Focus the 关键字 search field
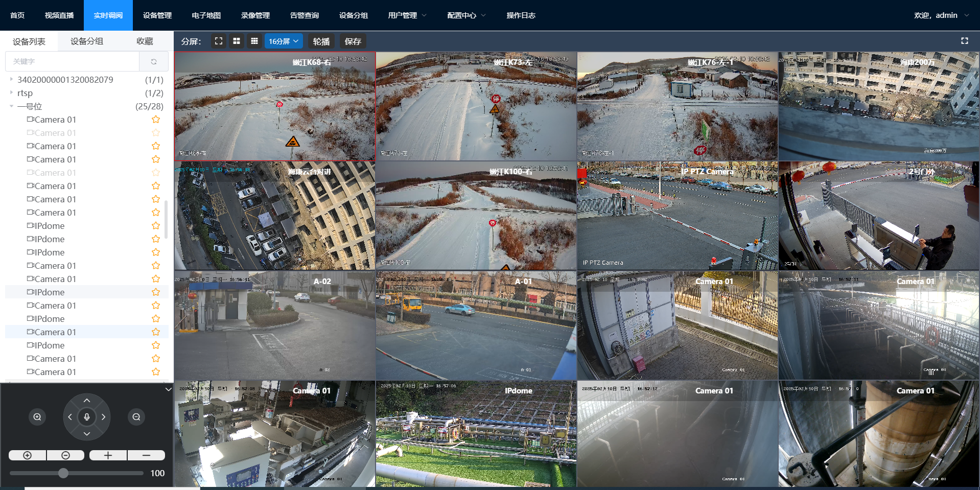 (73, 61)
